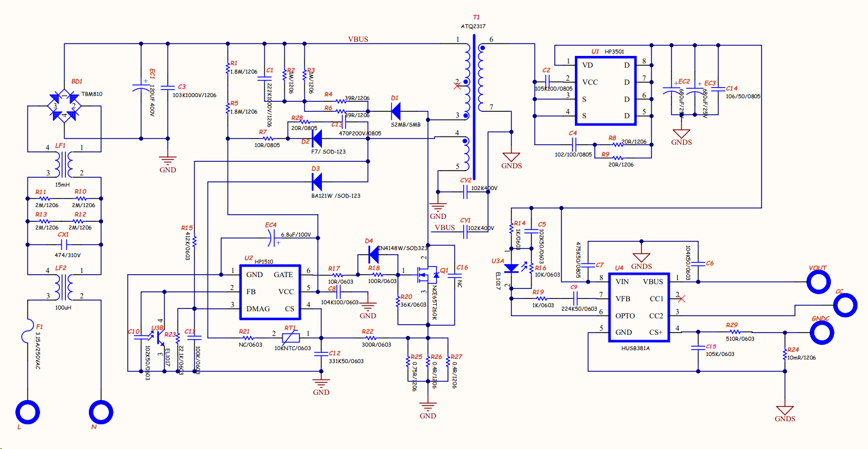Screen dimensions: 868x449
Task: Click the no-connect X on CC1 pin
Action: pyautogui.click(x=681, y=299)
